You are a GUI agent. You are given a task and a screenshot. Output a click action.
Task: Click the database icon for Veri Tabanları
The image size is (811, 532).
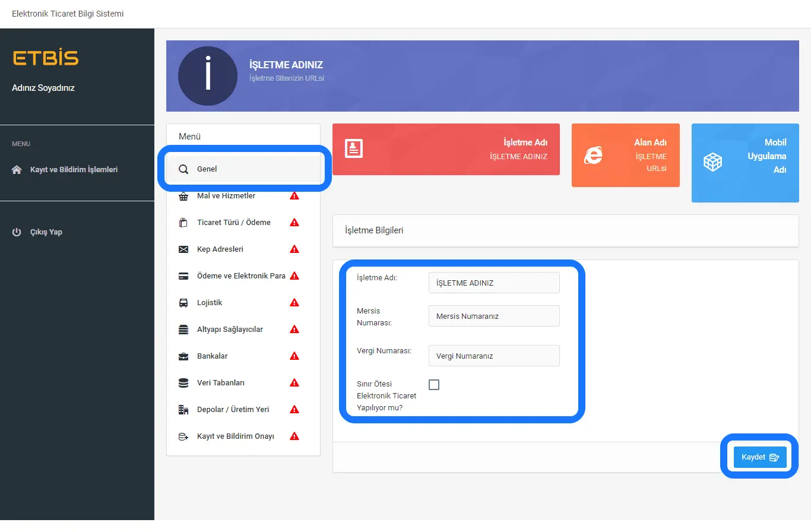pos(183,383)
